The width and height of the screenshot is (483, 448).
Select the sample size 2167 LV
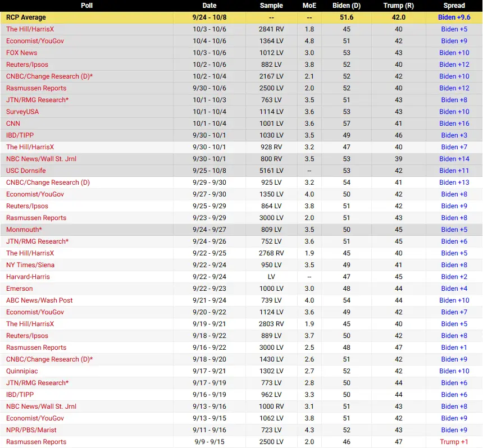(x=271, y=76)
